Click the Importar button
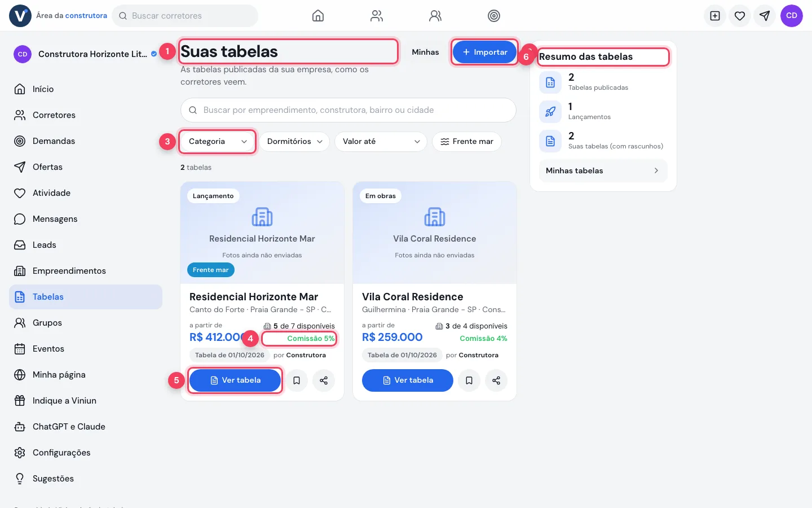This screenshot has width=812, height=508. point(485,52)
